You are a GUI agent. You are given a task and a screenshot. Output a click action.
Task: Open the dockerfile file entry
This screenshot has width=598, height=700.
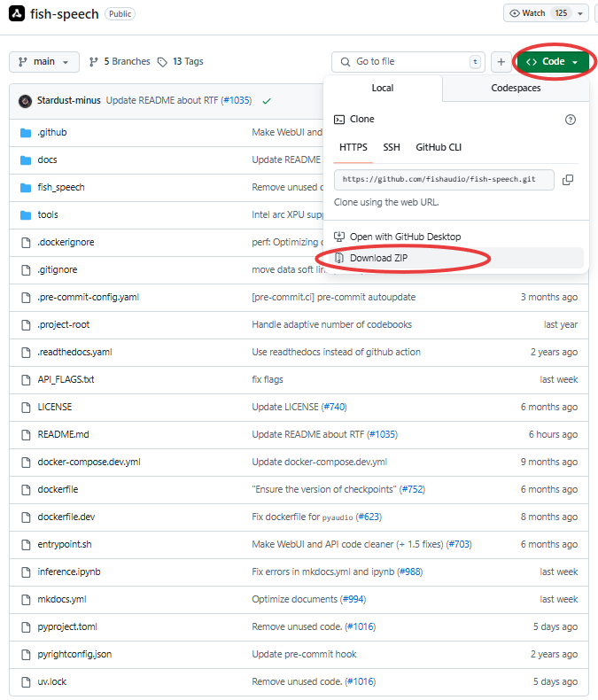pyautogui.click(x=58, y=490)
